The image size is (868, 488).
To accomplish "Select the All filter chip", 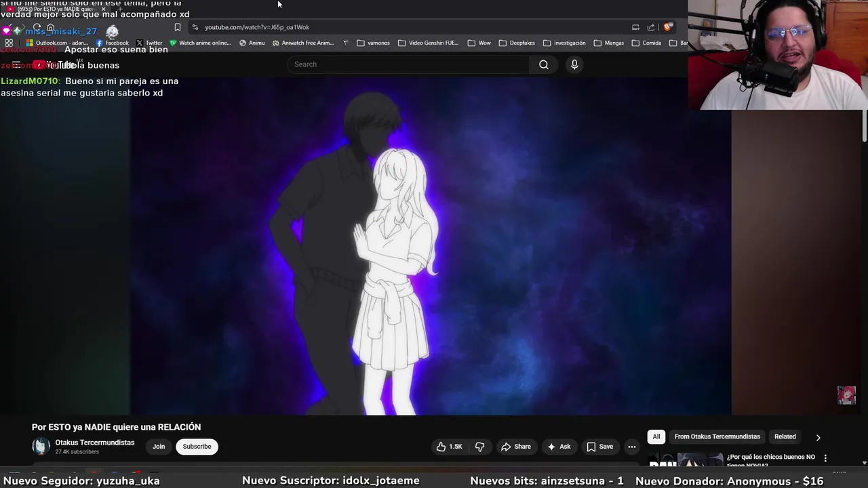I will (x=656, y=436).
